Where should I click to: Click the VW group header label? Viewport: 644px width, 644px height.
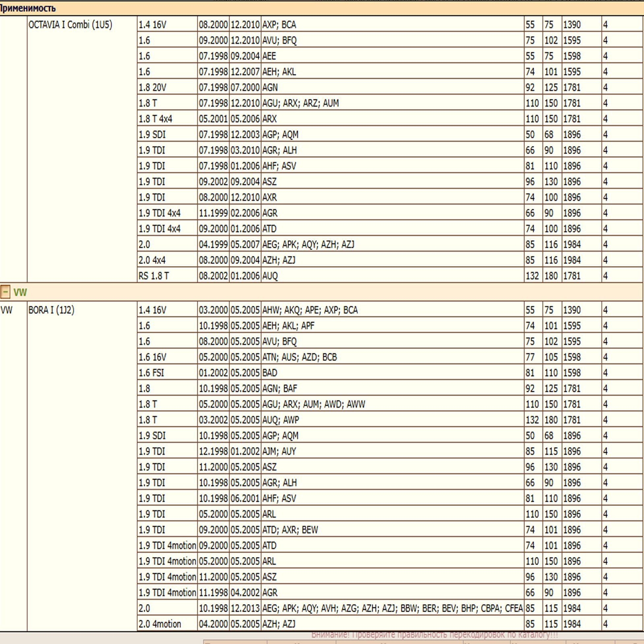[x=20, y=293]
